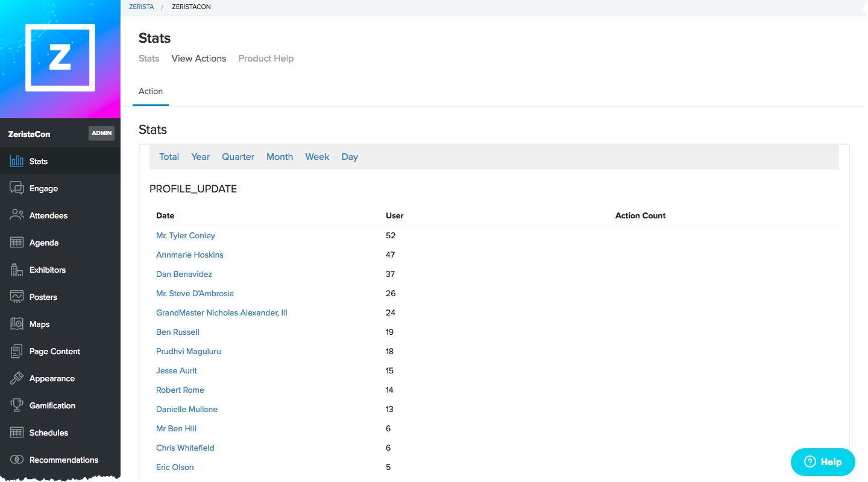Open Eric Olson link
The image size is (868, 482).
coord(175,467)
